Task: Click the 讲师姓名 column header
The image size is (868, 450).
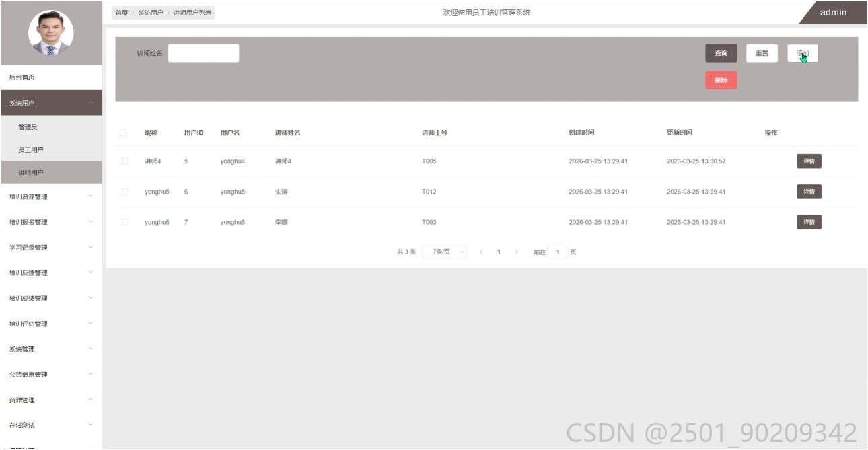Action: click(288, 133)
